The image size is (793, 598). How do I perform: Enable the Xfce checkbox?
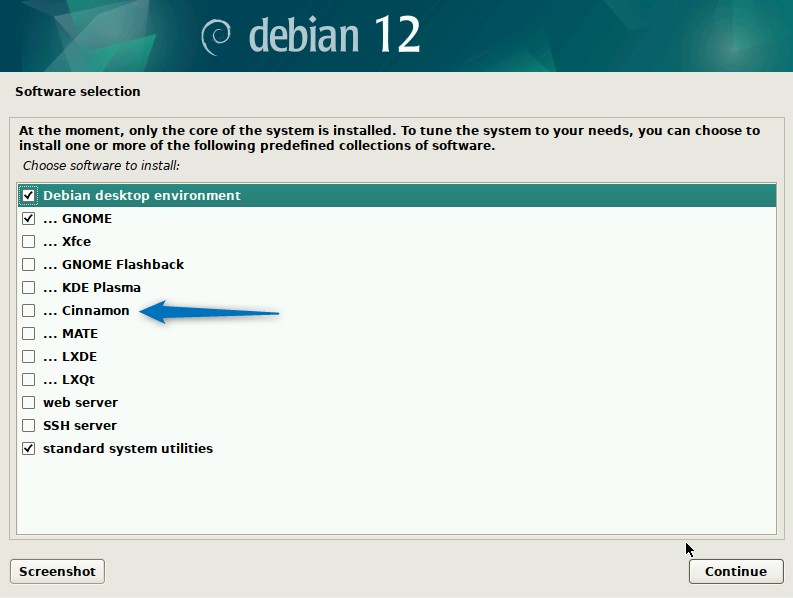coord(28,241)
